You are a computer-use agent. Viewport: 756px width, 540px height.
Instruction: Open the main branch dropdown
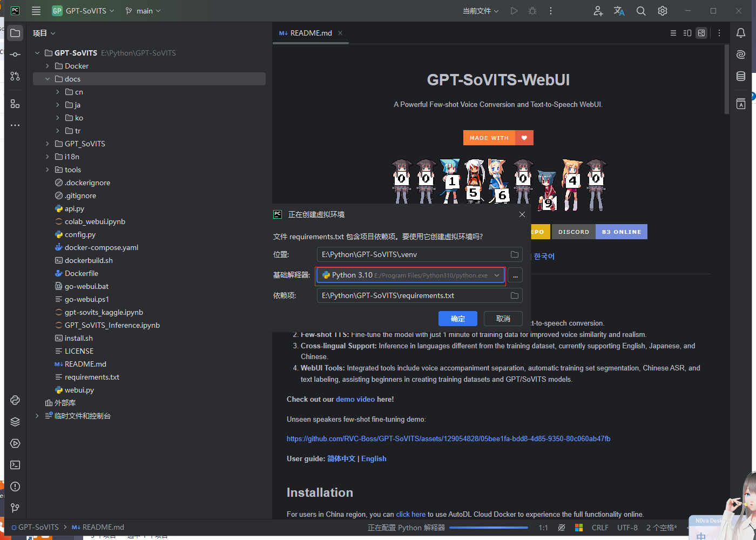coord(143,11)
